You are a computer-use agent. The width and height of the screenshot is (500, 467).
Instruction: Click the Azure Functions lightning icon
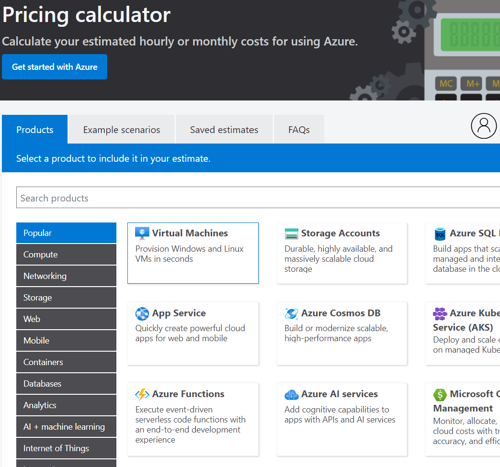click(x=142, y=394)
